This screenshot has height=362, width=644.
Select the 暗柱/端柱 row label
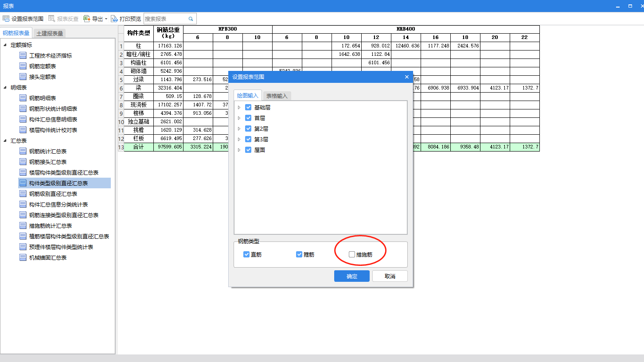[x=138, y=54]
